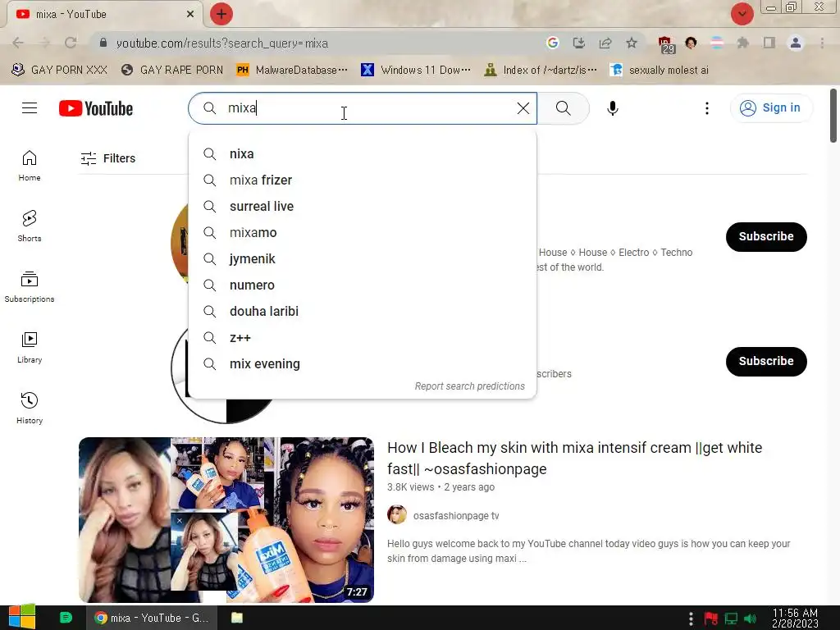Select the 'mixa - YouTube' browser tab
Viewport: 840px width, 630px height.
click(x=104, y=15)
